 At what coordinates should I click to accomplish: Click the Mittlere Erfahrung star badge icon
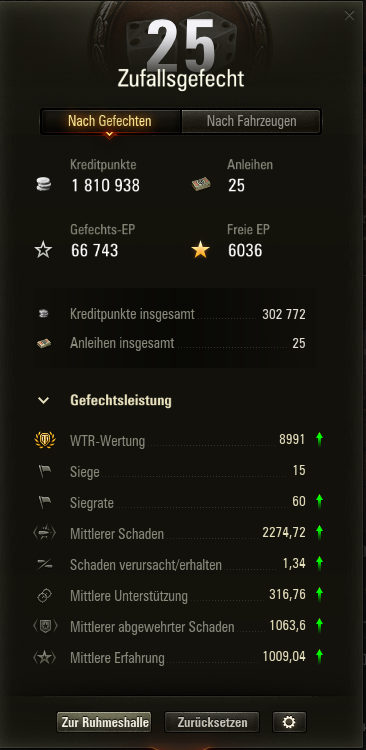tap(44, 657)
